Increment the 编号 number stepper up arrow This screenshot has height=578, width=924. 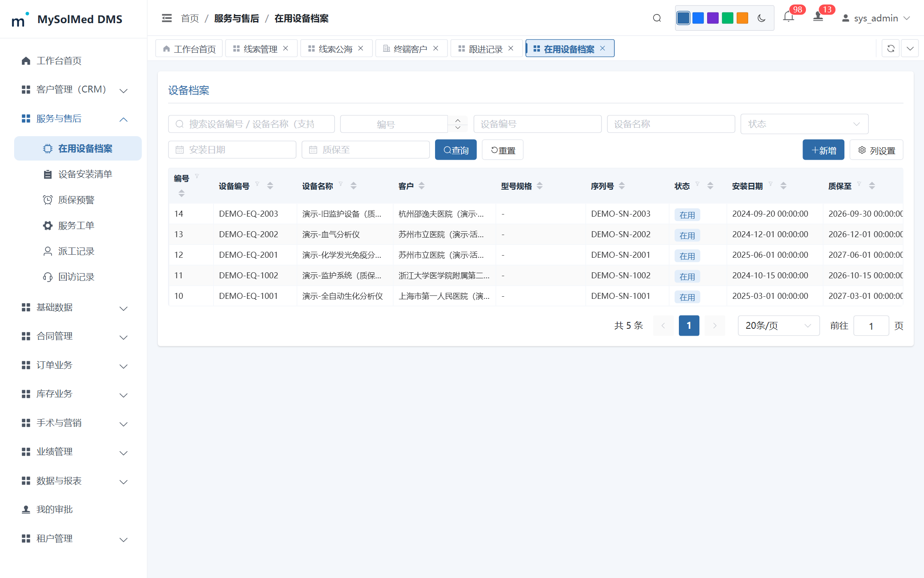[458, 120]
